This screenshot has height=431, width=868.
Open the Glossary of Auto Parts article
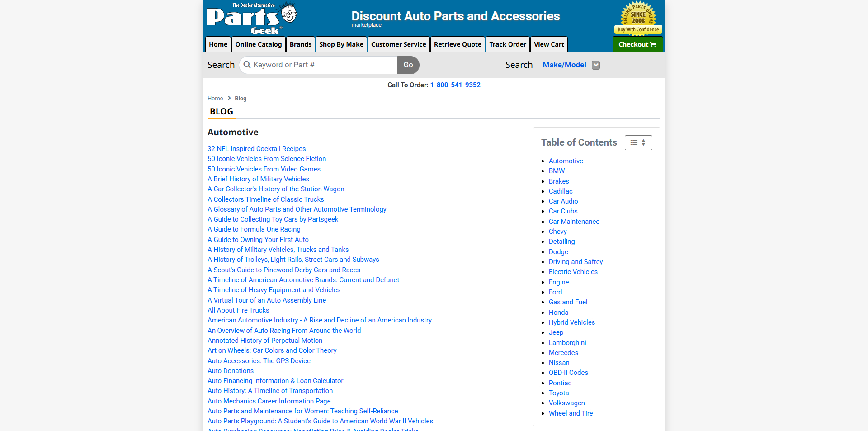[297, 209]
